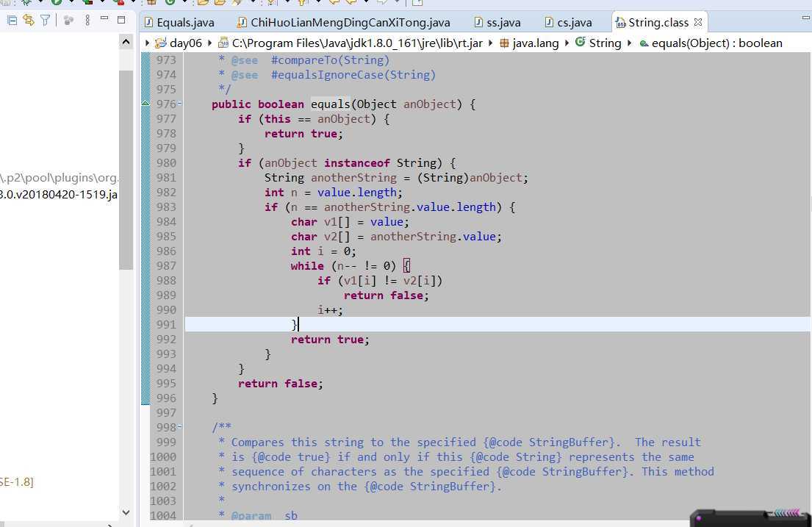Minimize the editor area

point(805,18)
